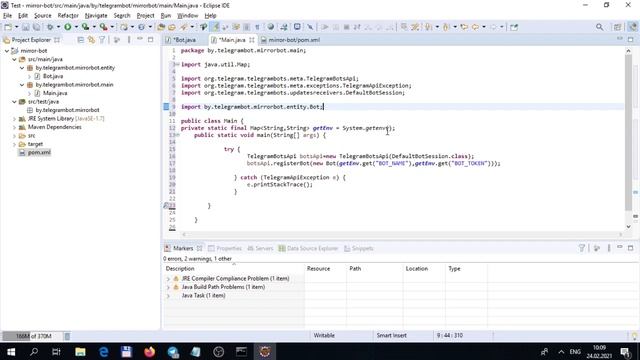Image resolution: width=640 pixels, height=360 pixels.
Task: Open the New file dropdown arrow
Action: point(16,27)
